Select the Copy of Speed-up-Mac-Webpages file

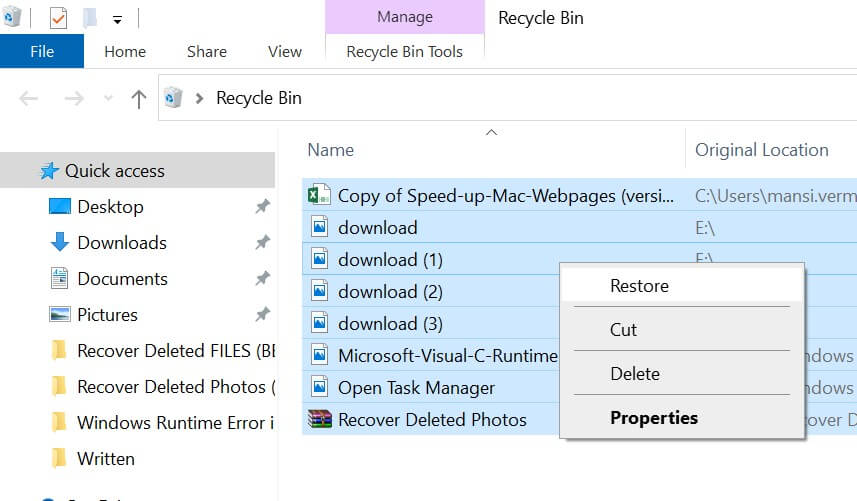point(506,196)
